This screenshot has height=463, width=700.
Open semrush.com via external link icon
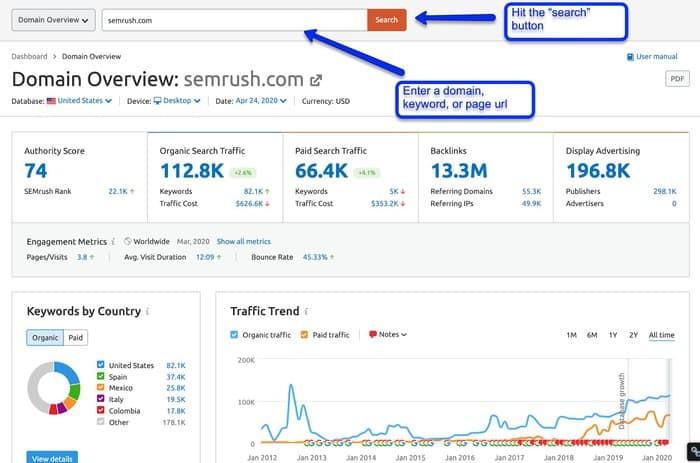click(316, 80)
